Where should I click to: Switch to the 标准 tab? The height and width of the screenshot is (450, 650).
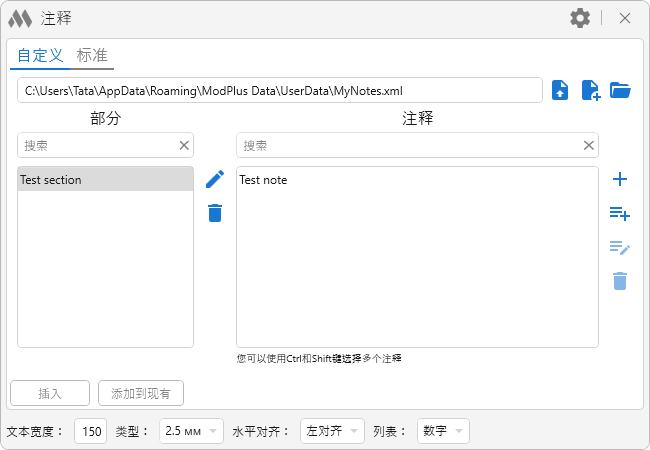coord(92,56)
